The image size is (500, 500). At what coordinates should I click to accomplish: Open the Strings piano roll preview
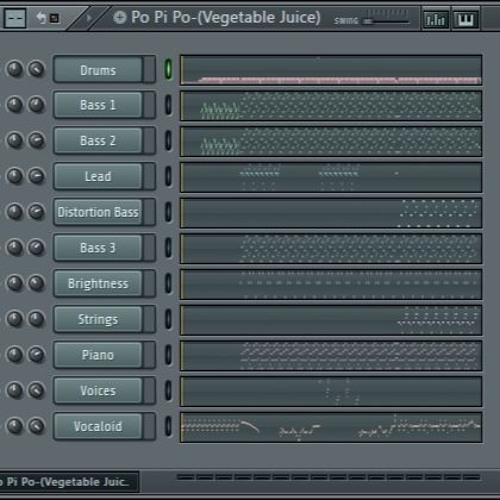pyautogui.click(x=331, y=320)
